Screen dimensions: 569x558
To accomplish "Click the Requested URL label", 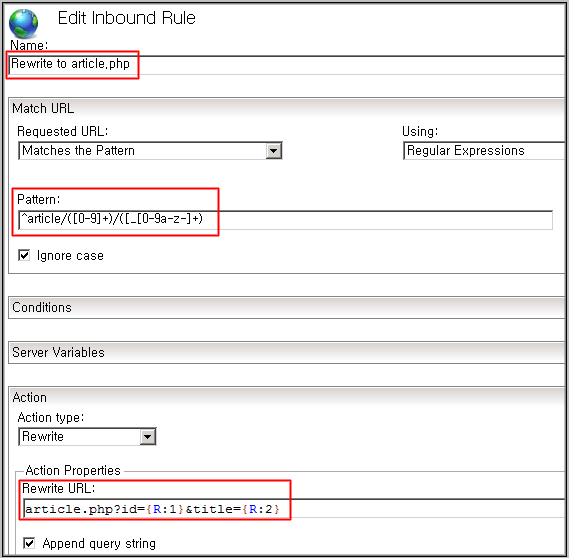I will point(63,131).
